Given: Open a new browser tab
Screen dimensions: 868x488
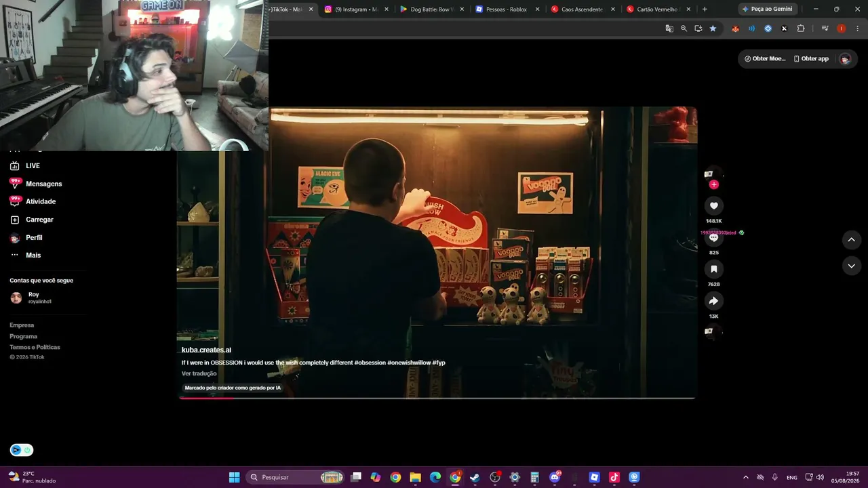Looking at the screenshot, I should pos(705,9).
